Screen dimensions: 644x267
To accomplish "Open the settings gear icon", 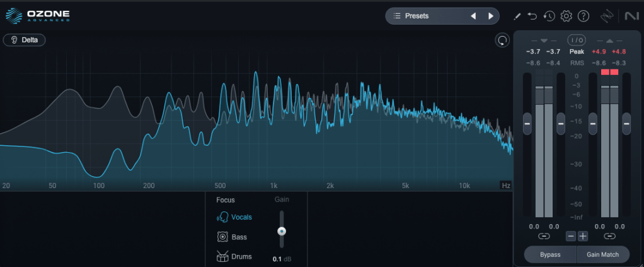I will tap(566, 16).
